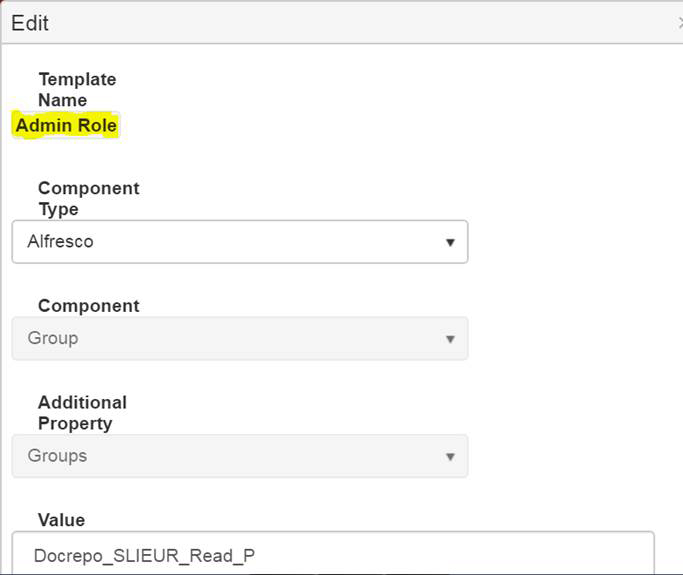Click the Alfresco text in Component Type
This screenshot has width=683, height=575.
click(60, 242)
